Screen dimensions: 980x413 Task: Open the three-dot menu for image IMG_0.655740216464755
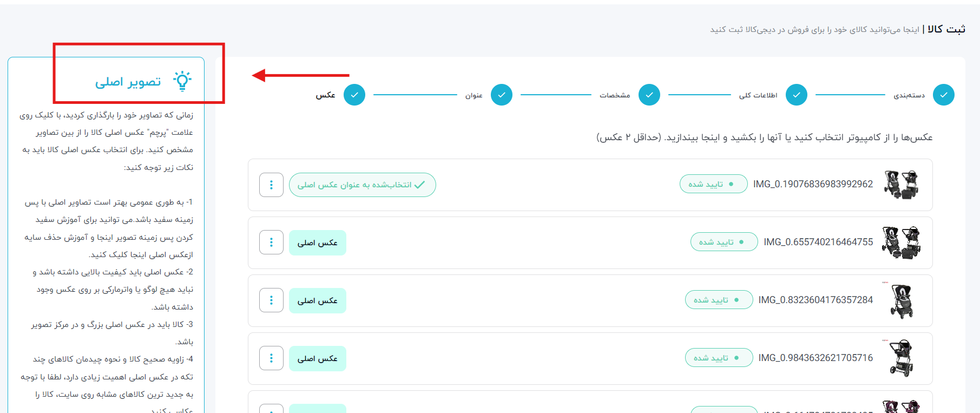tap(271, 242)
